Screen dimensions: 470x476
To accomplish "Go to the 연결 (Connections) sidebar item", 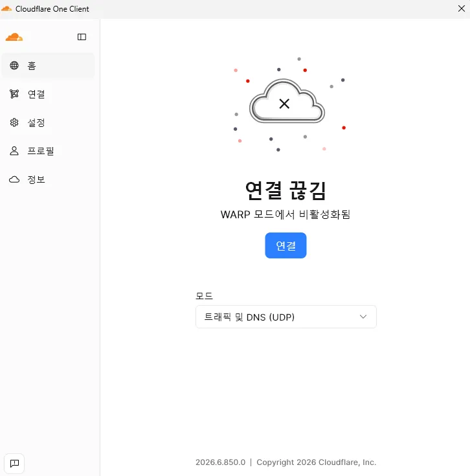I will coord(49,94).
